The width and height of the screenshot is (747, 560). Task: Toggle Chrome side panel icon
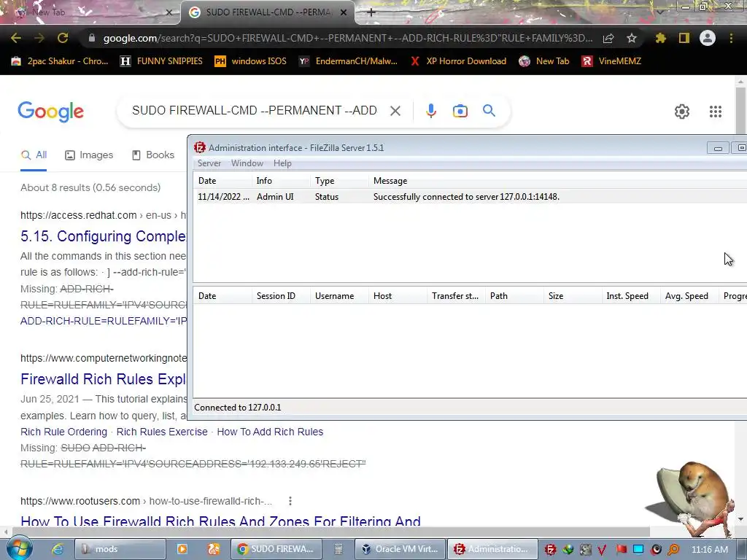click(684, 38)
